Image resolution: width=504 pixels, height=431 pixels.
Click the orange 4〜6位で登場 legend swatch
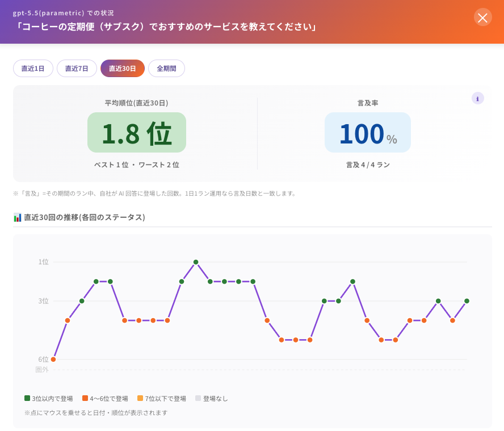coord(85,398)
